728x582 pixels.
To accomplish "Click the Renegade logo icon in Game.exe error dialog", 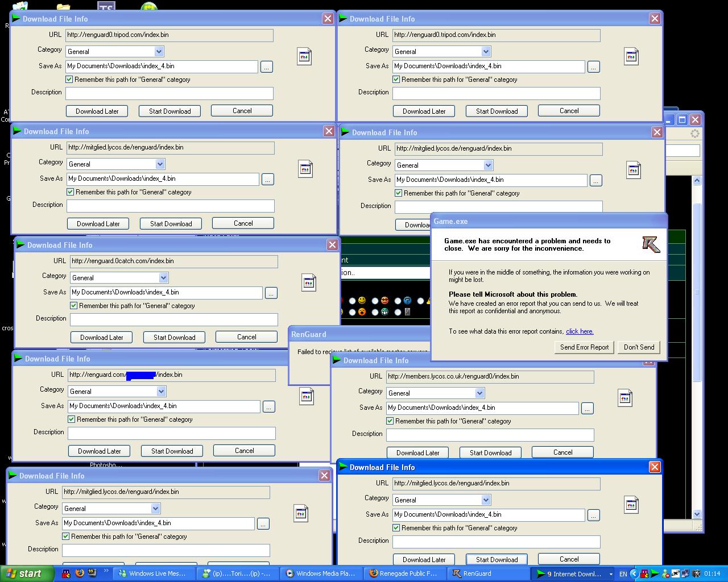I will pyautogui.click(x=651, y=244).
